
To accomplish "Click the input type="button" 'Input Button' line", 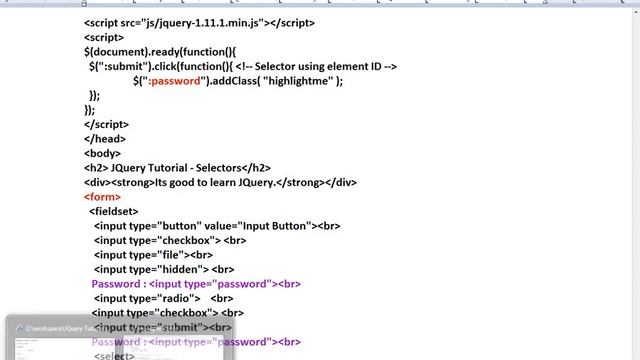I will (217, 226).
